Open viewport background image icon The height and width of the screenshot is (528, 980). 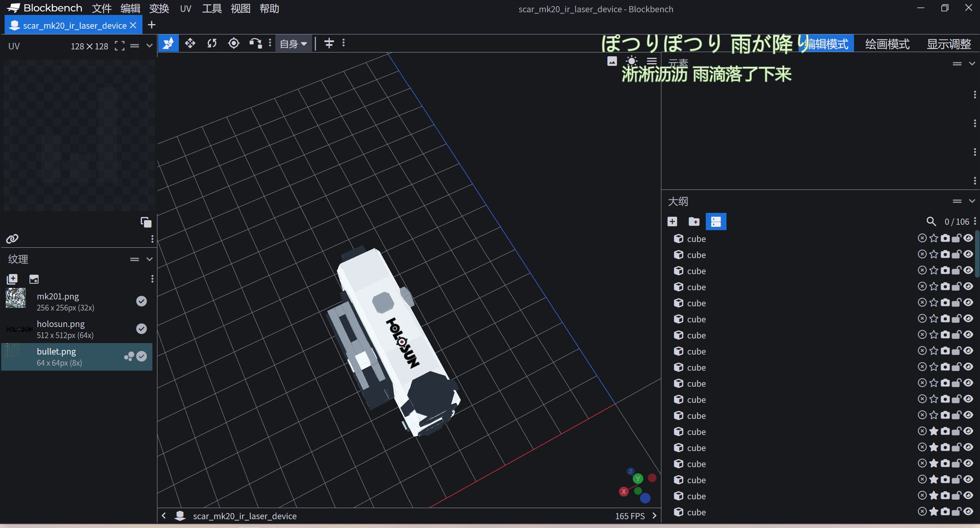612,61
